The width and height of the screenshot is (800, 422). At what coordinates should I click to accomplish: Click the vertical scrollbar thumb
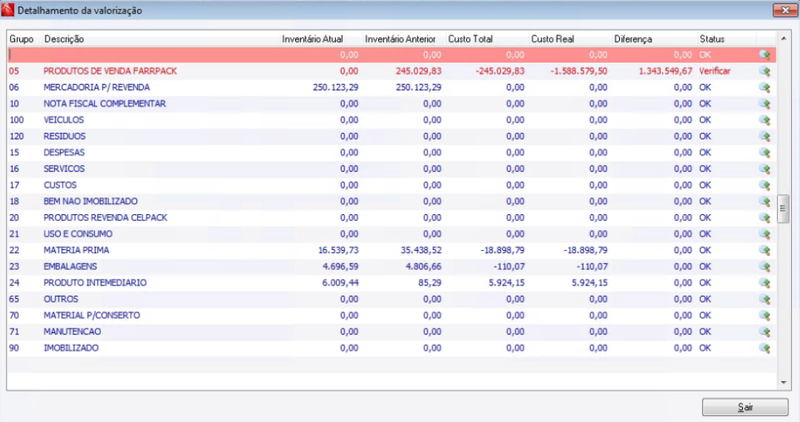pyautogui.click(x=783, y=208)
